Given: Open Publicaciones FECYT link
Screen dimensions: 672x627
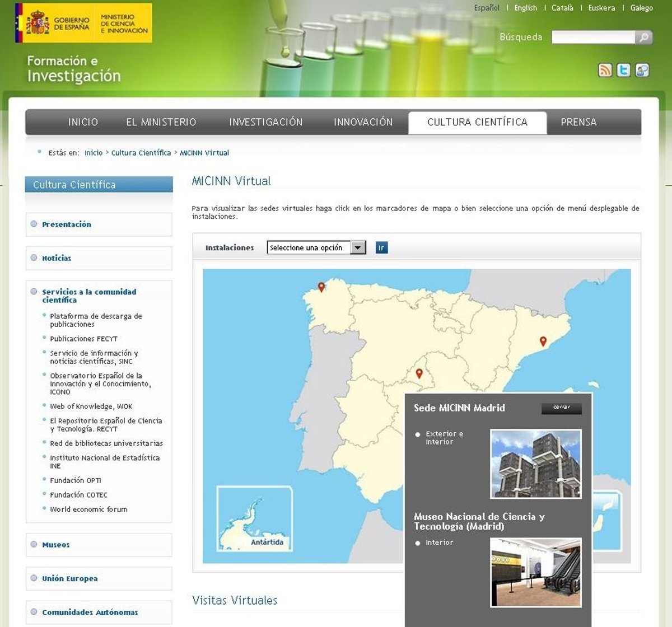Looking at the screenshot, I should [x=83, y=339].
